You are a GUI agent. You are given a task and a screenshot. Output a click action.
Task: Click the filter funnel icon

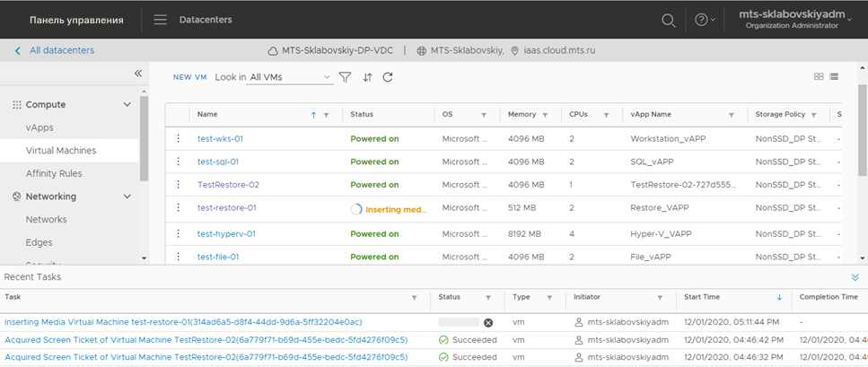(345, 77)
